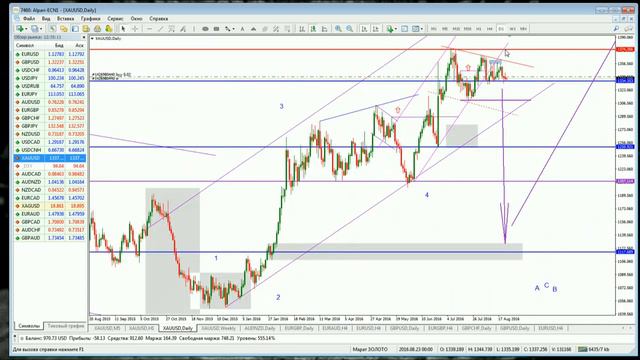Open the Символы tab

[29, 326]
